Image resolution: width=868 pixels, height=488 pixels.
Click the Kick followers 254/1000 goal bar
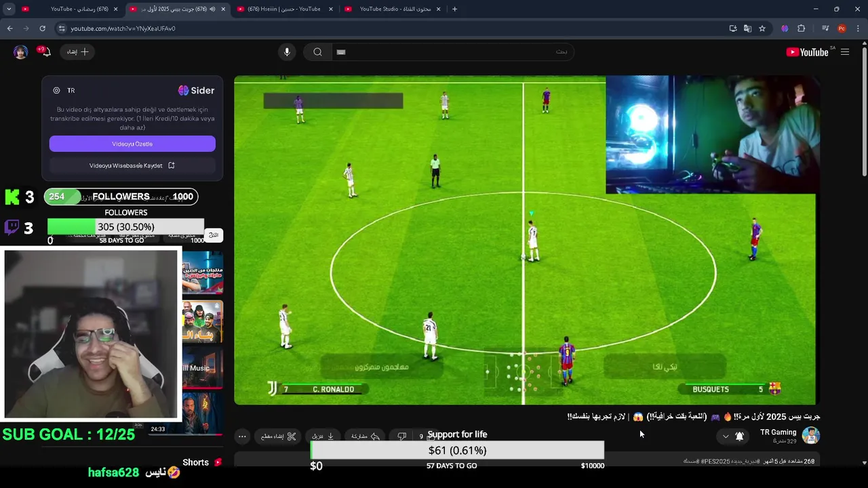pos(121,197)
